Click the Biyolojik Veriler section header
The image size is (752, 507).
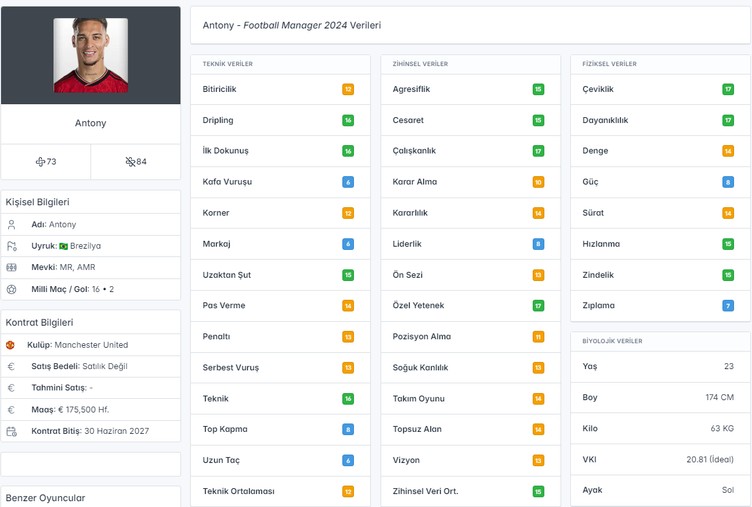(612, 341)
